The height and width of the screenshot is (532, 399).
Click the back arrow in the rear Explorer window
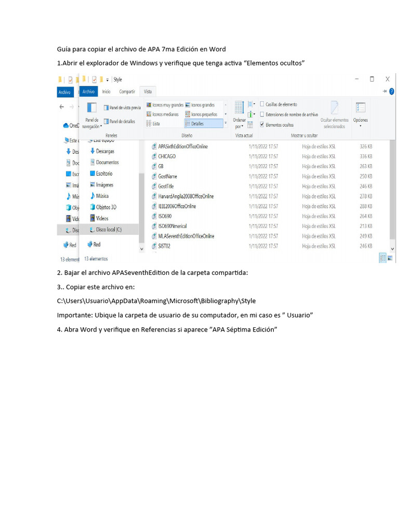[x=61, y=107]
